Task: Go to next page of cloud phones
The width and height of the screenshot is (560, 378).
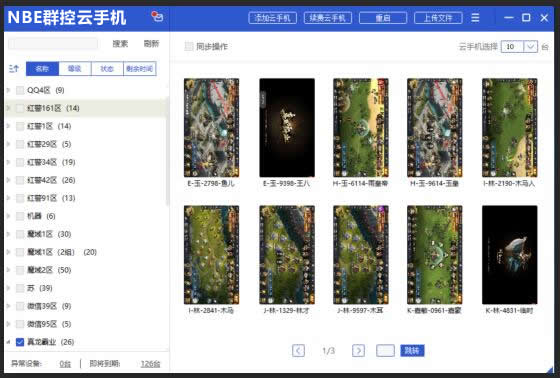Action: coord(358,350)
